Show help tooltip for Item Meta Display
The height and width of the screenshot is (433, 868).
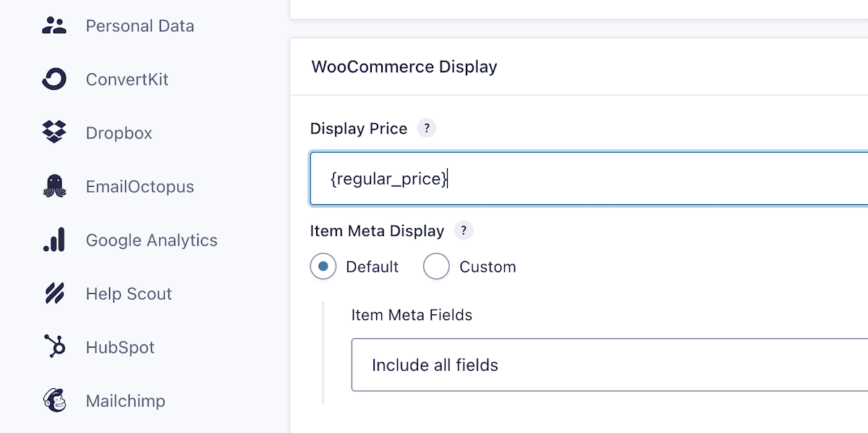click(x=464, y=231)
